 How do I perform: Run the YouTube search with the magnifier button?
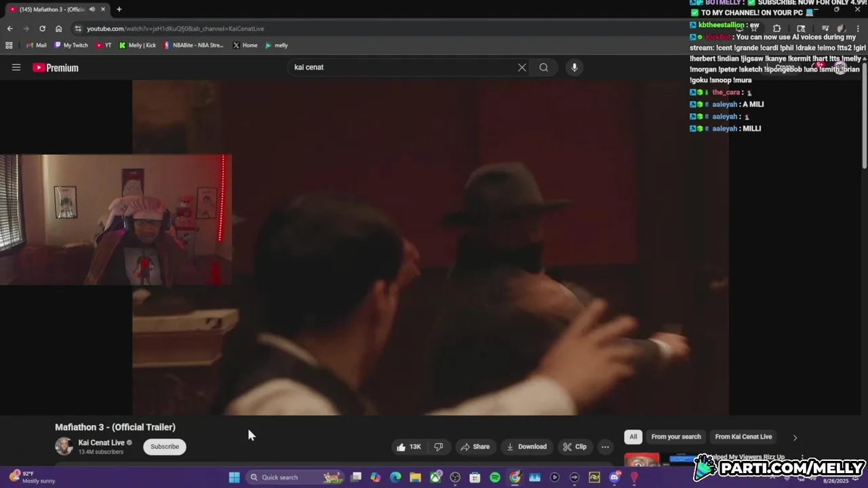[x=544, y=67]
